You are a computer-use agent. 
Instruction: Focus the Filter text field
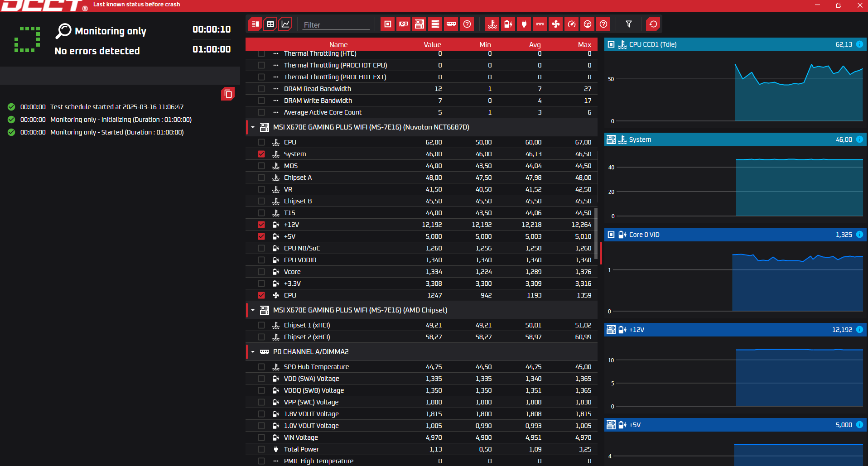coord(336,25)
